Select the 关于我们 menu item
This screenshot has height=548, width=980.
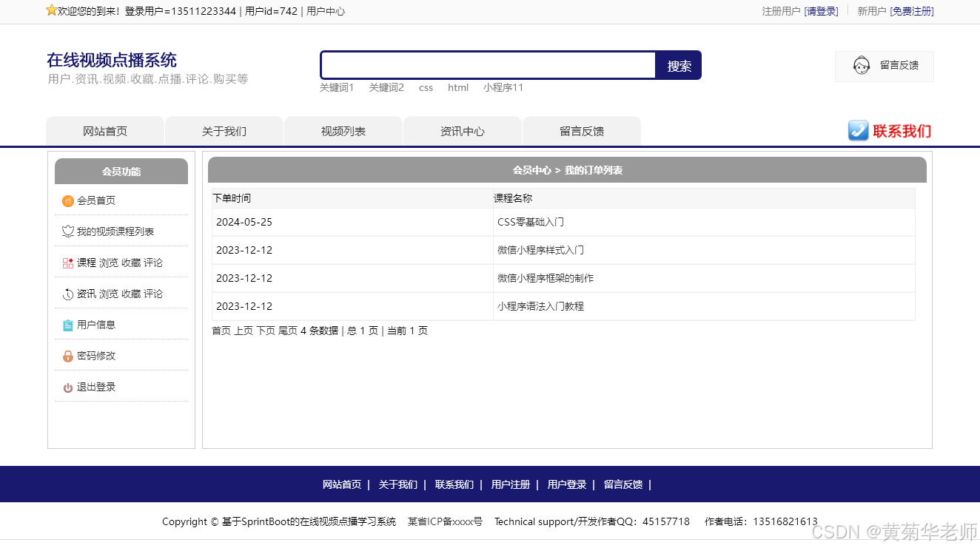224,130
